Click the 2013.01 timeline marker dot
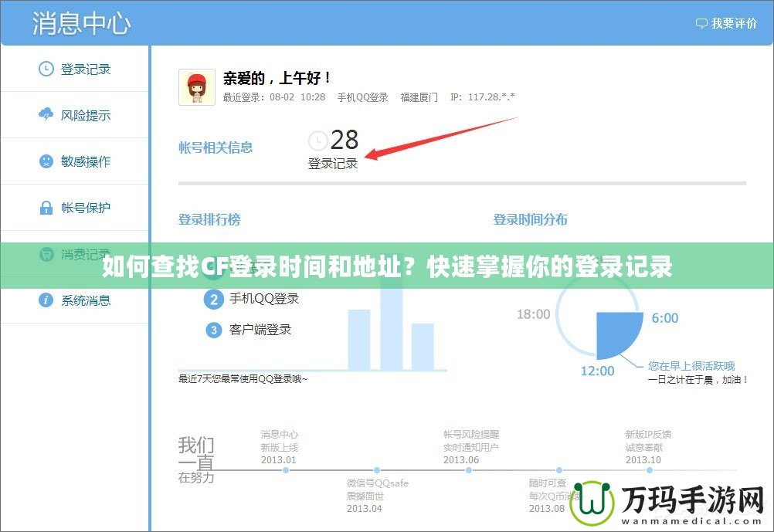The height and width of the screenshot is (532, 774). click(286, 470)
